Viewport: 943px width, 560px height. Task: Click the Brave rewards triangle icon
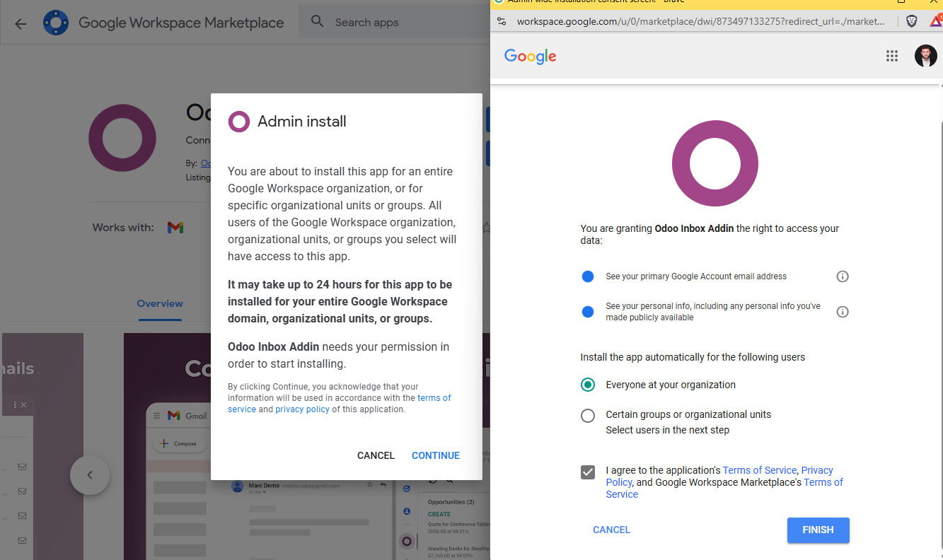coord(935,21)
